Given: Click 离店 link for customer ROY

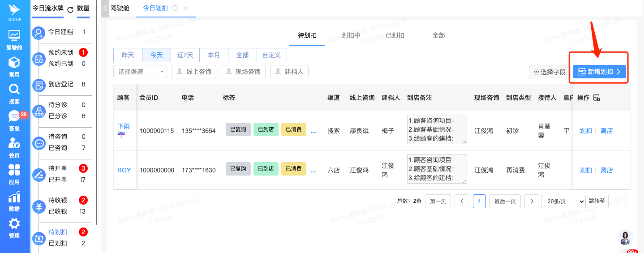Looking at the screenshot, I should pyautogui.click(x=606, y=170).
